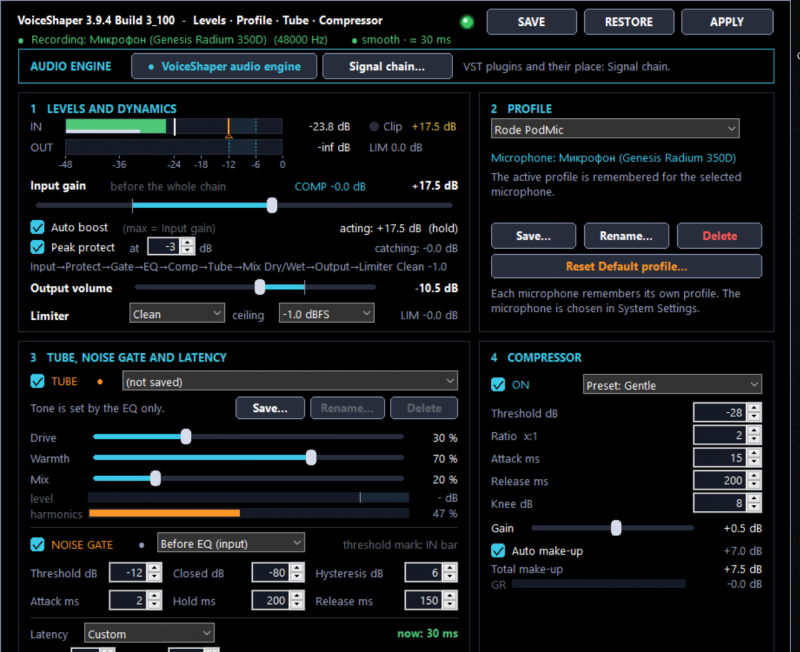This screenshot has height=652, width=800.
Task: Select the VoiceShaper audio engine option
Action: [x=224, y=66]
